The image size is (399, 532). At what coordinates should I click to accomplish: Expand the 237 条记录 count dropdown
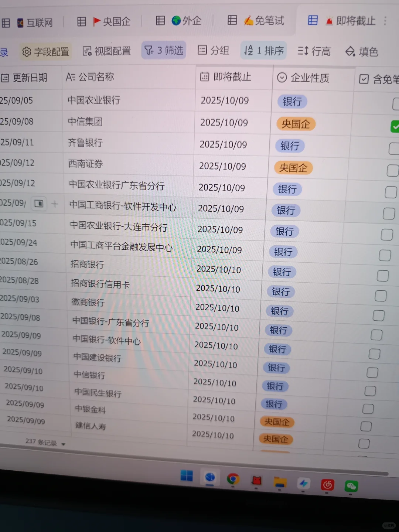45,443
